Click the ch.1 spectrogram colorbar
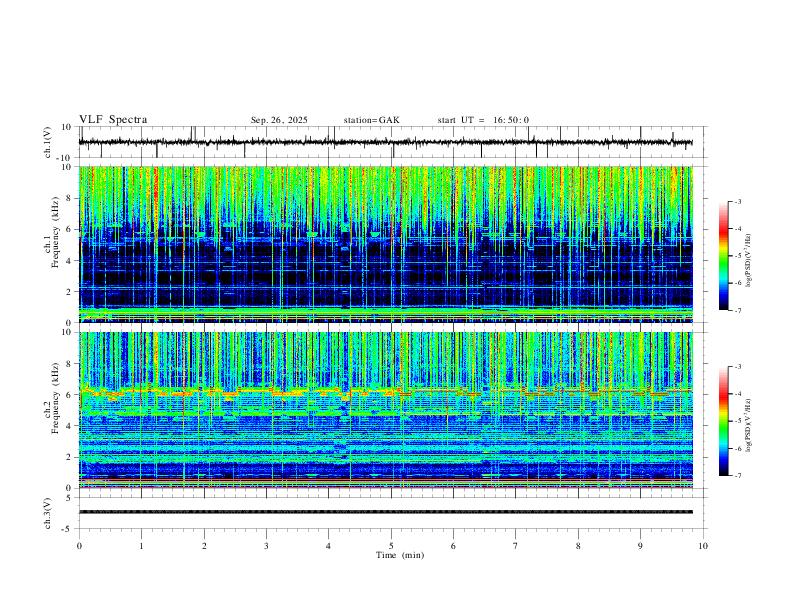This screenshot has width=792, height=612. click(724, 256)
